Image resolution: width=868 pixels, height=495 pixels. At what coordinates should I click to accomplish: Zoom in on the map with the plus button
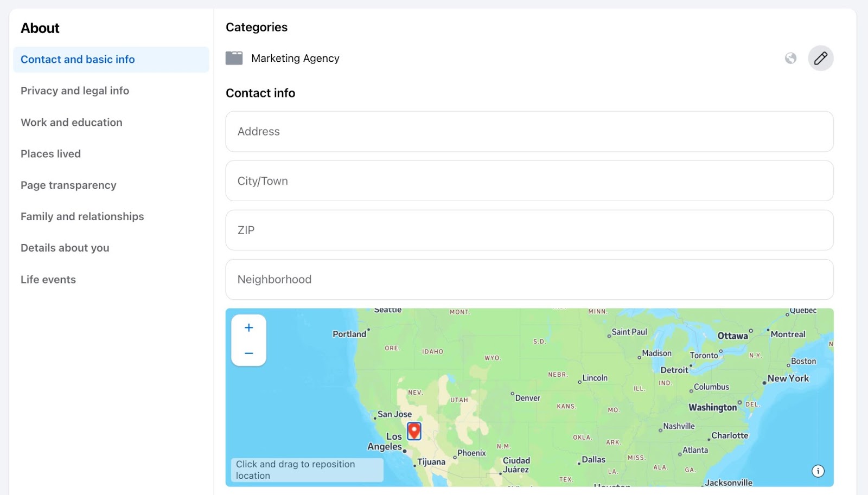click(x=248, y=327)
